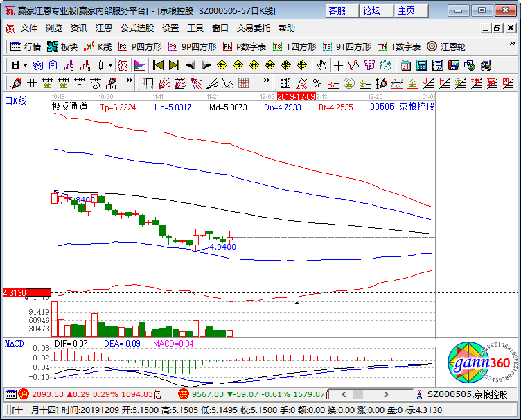Jump to last bar icon
The height and width of the screenshot is (420, 521).
(x=174, y=65)
